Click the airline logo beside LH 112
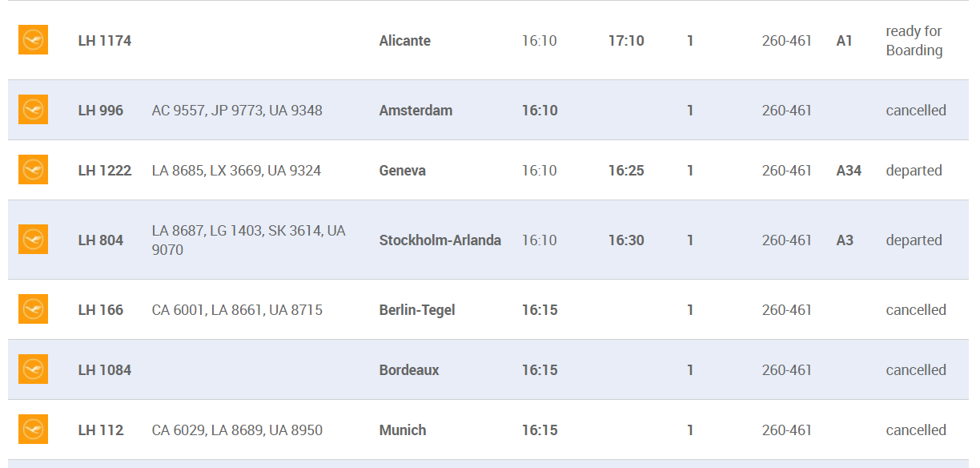Screen dimensions: 980x468 (x=33, y=430)
